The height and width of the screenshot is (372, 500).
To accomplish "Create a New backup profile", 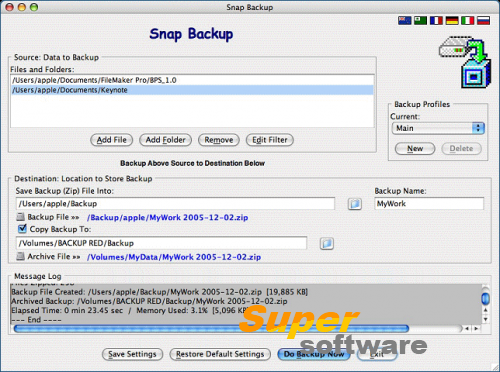I will tap(415, 149).
